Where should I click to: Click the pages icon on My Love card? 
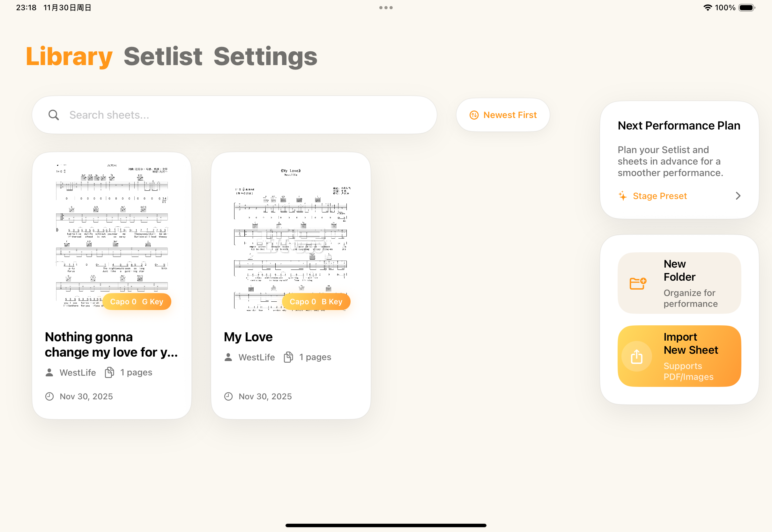pyautogui.click(x=288, y=357)
